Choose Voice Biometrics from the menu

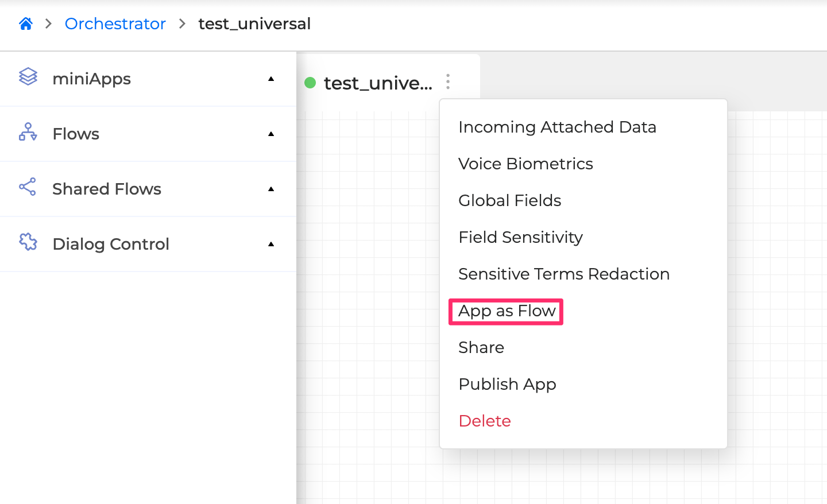point(525,164)
